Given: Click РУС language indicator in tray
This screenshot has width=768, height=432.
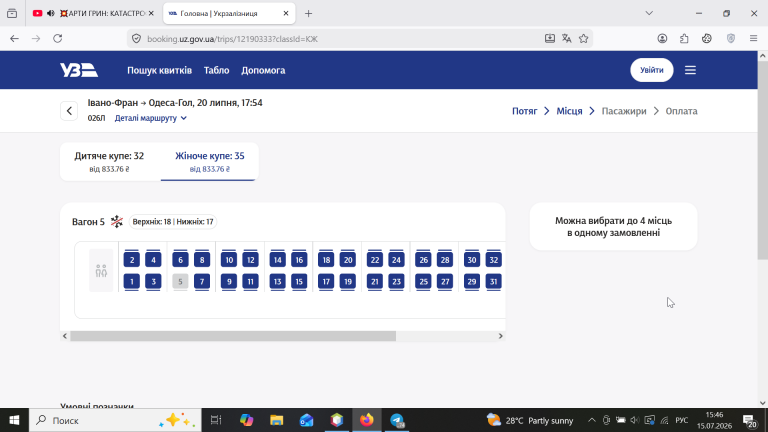Looking at the screenshot, I should pyautogui.click(x=681, y=420).
